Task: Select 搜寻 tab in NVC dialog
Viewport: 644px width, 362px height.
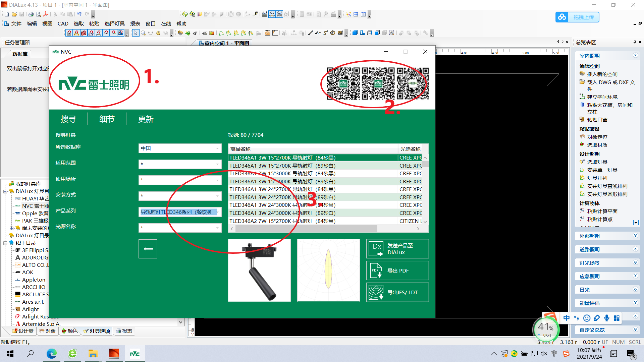Action: [68, 119]
